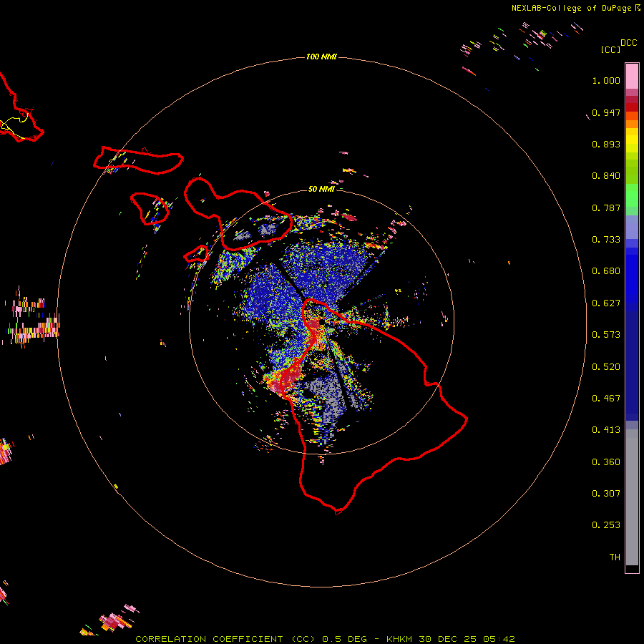
Task: Click the 0.253 scale value
Action: (x=606, y=525)
